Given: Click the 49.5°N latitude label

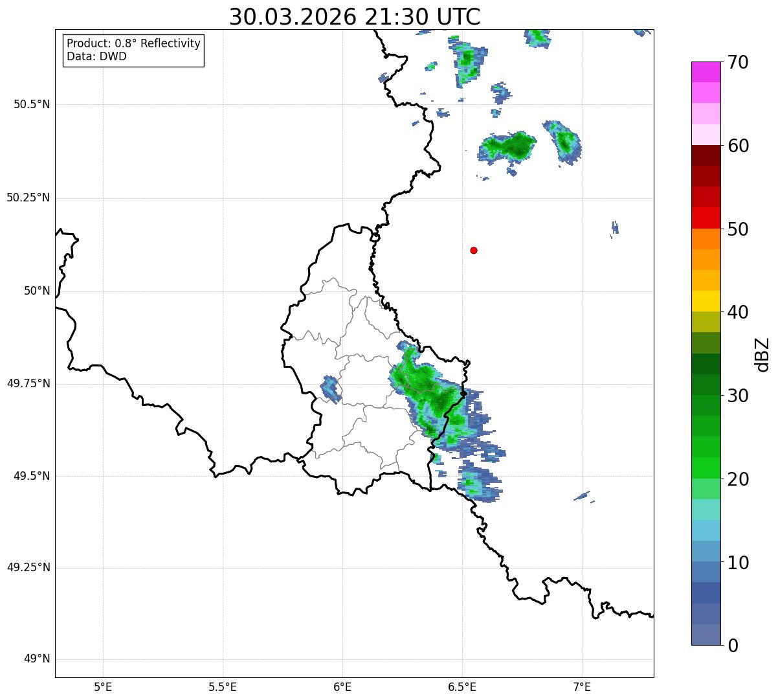Looking at the screenshot, I should [32, 476].
